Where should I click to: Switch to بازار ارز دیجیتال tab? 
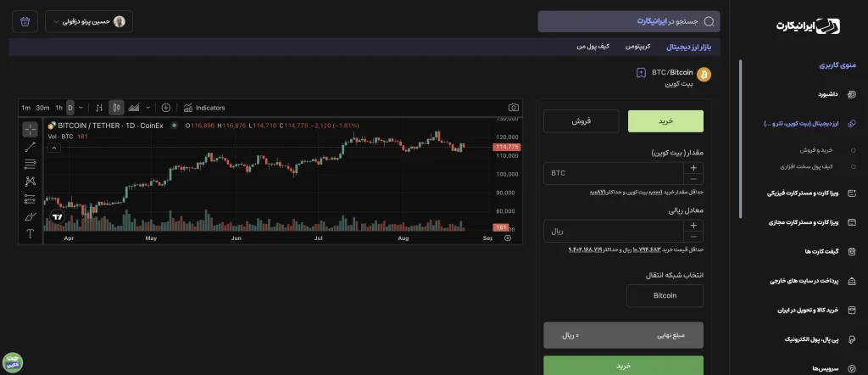pos(688,47)
